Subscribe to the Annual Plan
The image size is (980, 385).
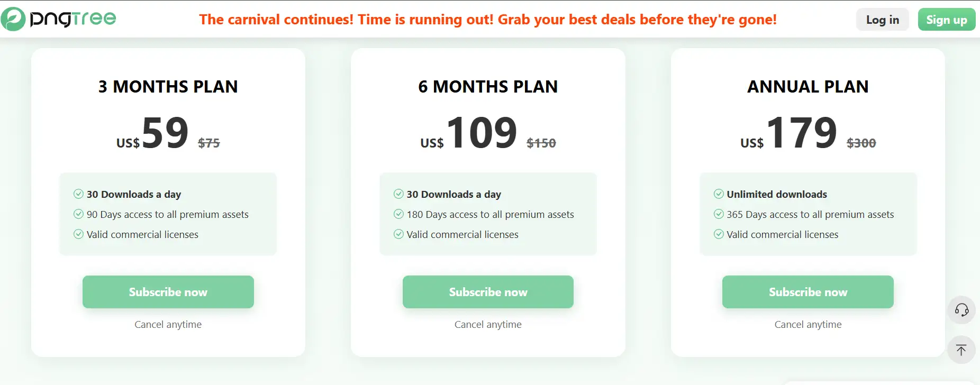coord(807,292)
